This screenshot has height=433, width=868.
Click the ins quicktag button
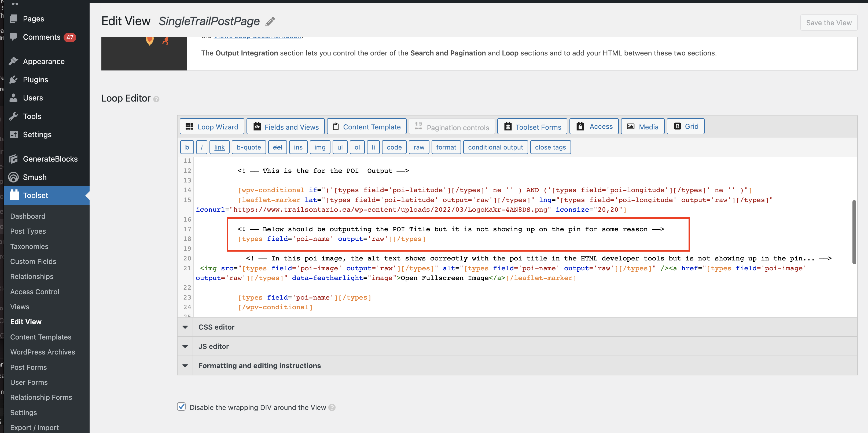(298, 147)
